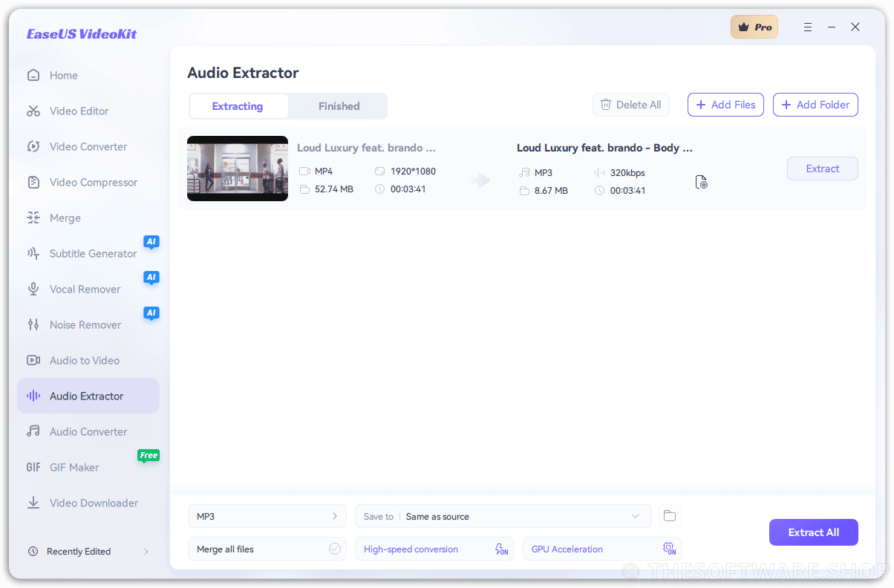The width and height of the screenshot is (894, 588).
Task: Click the Delete All button
Action: point(631,105)
